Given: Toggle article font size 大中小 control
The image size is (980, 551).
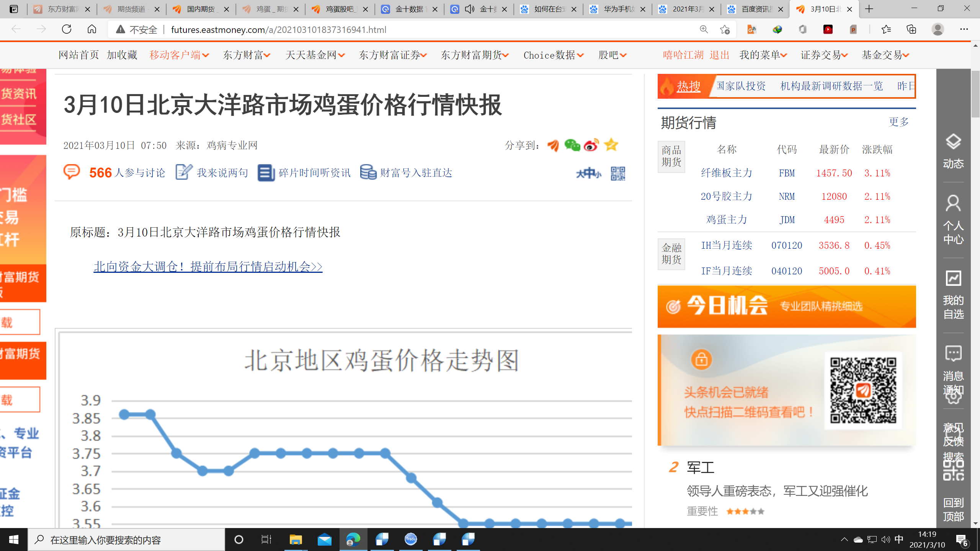Looking at the screenshot, I should coord(588,174).
